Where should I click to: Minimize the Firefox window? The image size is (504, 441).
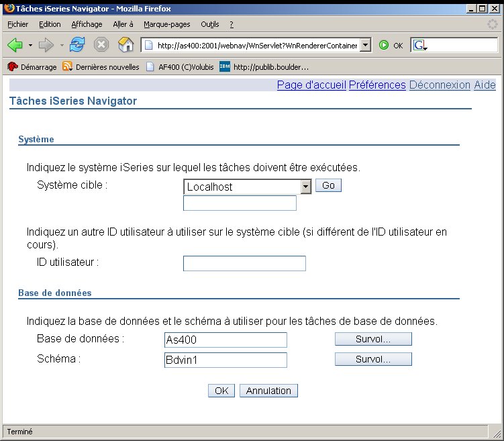pyautogui.click(x=471, y=8)
